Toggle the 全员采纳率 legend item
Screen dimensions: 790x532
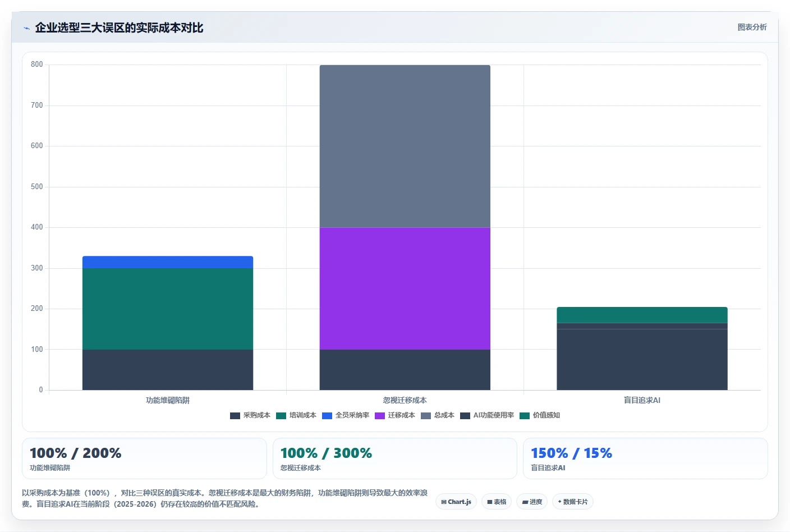pos(346,415)
